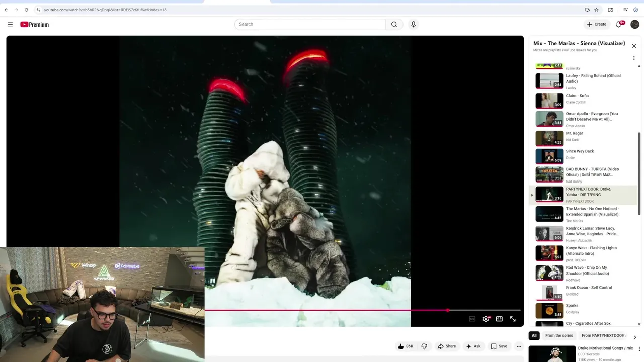Click the playlist panel scrollbar

click(639, 173)
